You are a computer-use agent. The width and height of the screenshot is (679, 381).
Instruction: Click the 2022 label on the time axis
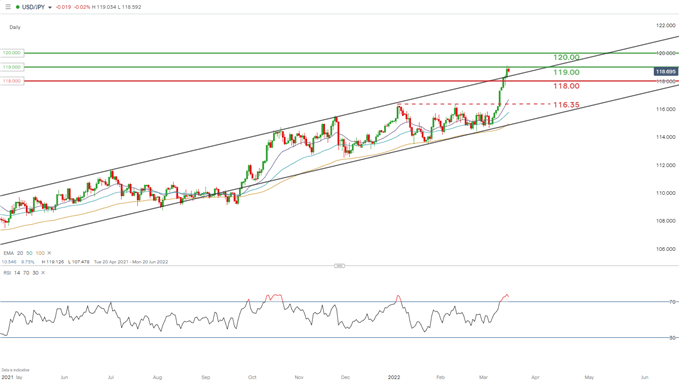(x=394, y=377)
